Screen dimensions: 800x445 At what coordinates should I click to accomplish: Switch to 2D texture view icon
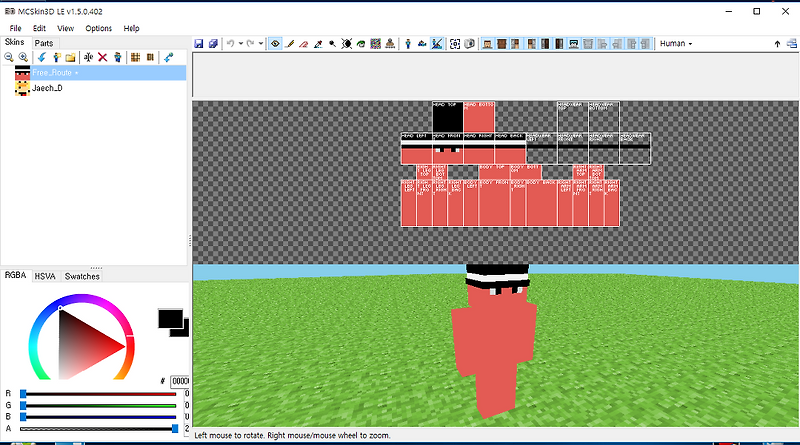point(422,44)
